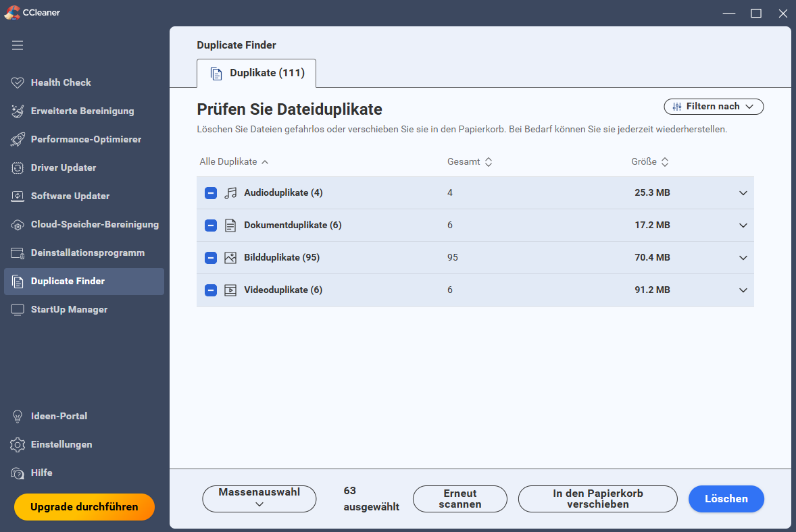Screen dimensions: 796x532
Task: Toggle the Dokumentduplikate checkbox
Action: (211, 225)
